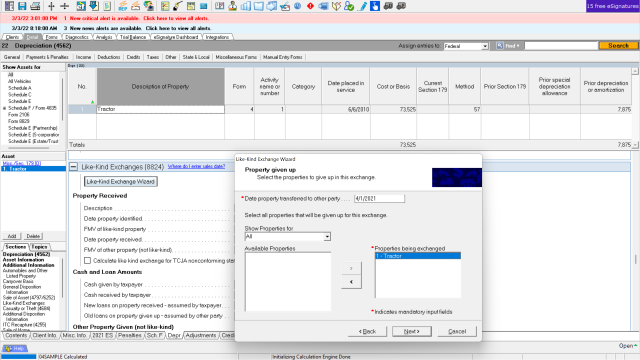Switch to the Analysis tab
The height and width of the screenshot is (360, 640).
[x=104, y=37]
